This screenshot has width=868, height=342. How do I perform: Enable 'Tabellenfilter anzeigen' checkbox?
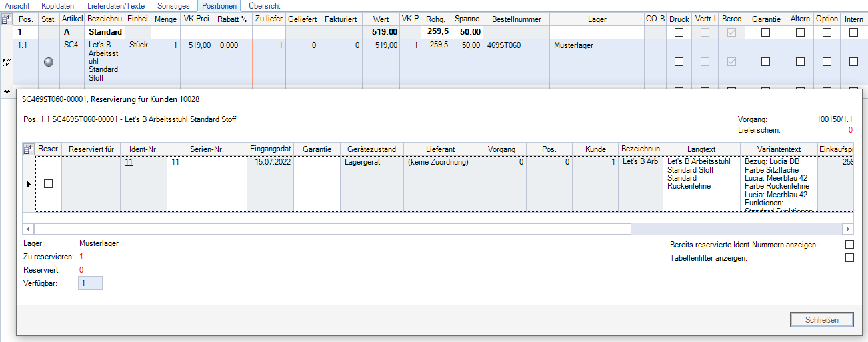click(x=849, y=258)
